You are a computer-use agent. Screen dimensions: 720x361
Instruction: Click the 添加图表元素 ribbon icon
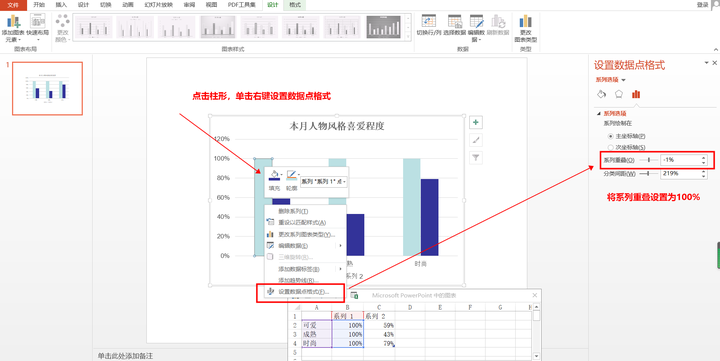pos(14,28)
